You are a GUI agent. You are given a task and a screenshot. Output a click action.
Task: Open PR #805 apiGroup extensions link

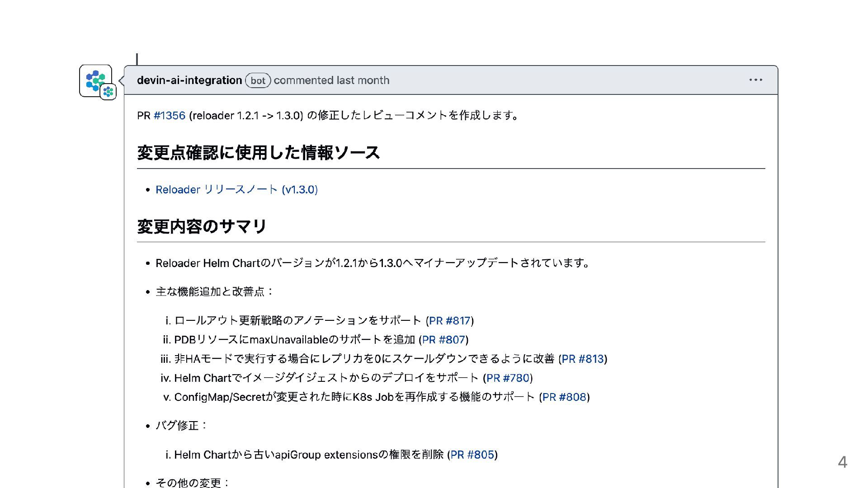coord(472,455)
